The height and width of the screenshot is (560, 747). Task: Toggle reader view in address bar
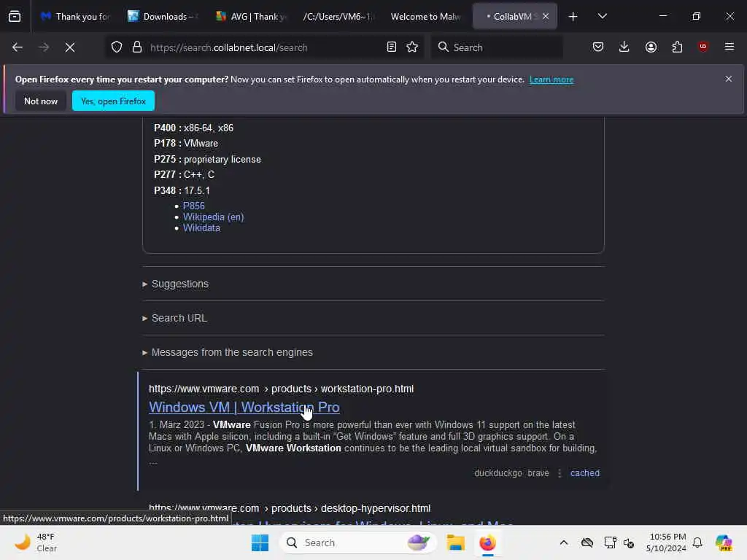click(x=392, y=47)
